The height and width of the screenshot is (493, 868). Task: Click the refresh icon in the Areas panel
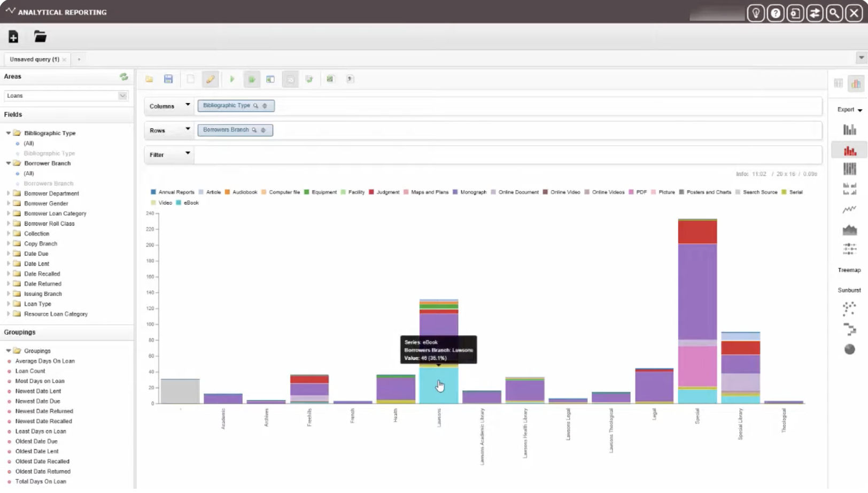click(124, 77)
